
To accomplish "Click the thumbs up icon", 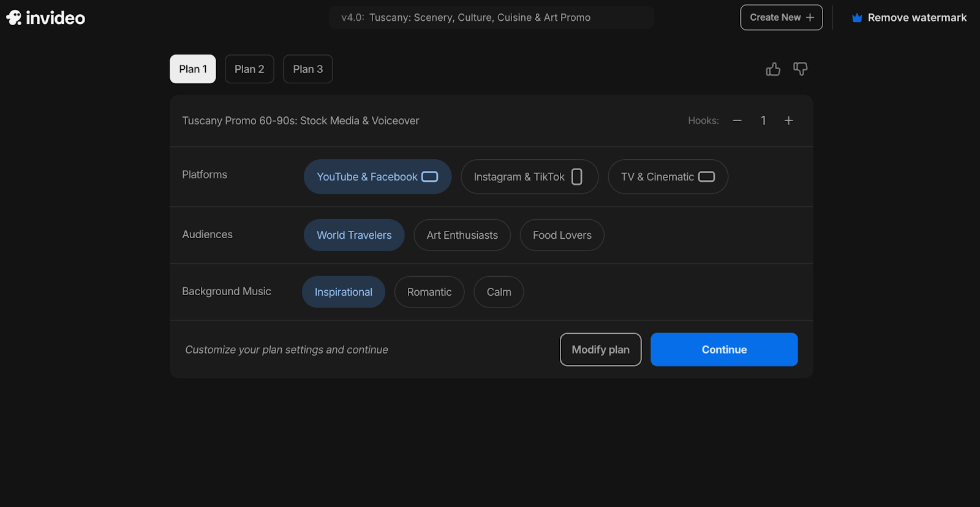I will [x=773, y=69].
